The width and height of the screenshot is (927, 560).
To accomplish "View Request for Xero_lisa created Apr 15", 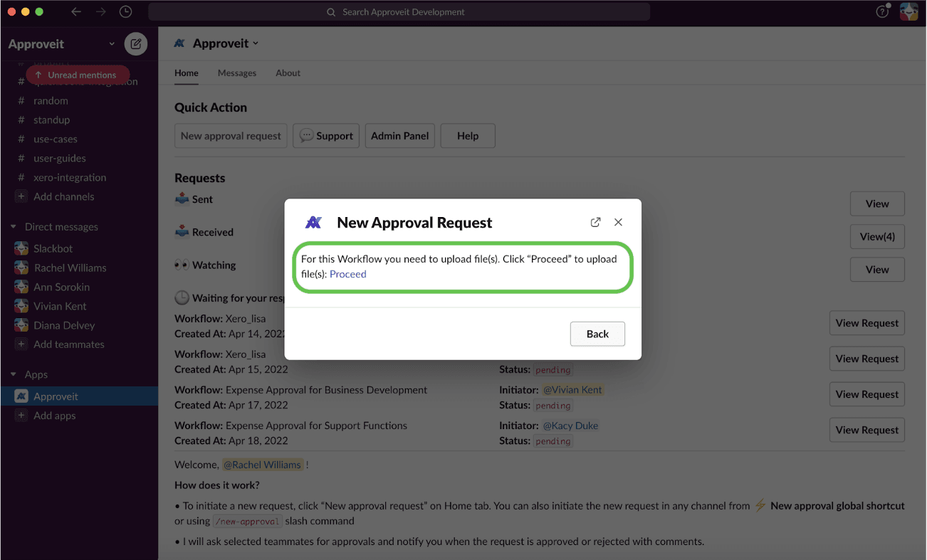I will pos(867,359).
